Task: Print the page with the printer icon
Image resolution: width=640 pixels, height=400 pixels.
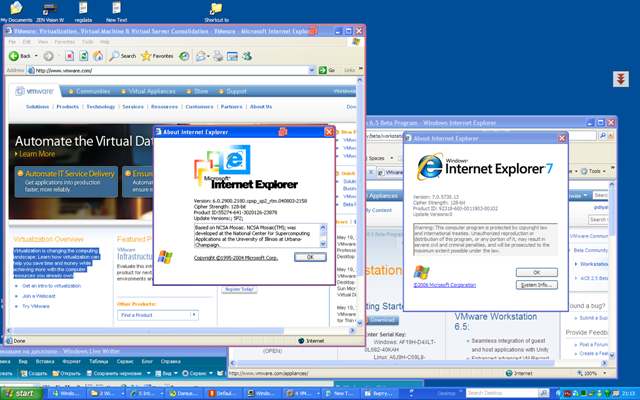Action: (x=218, y=56)
